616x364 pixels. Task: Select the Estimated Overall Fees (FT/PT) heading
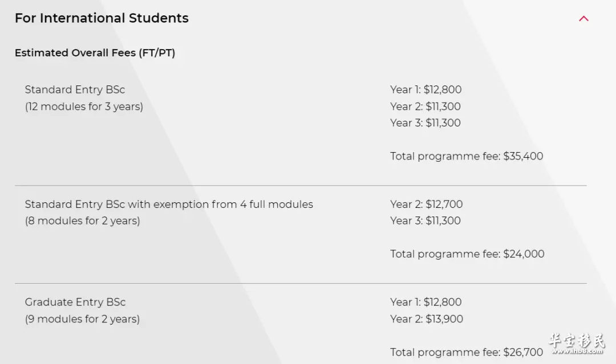pos(95,52)
